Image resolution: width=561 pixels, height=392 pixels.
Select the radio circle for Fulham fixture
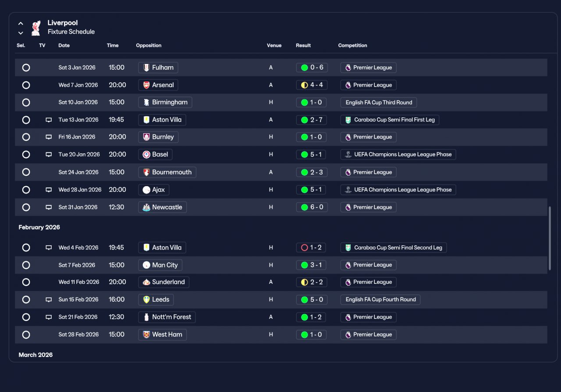click(26, 67)
